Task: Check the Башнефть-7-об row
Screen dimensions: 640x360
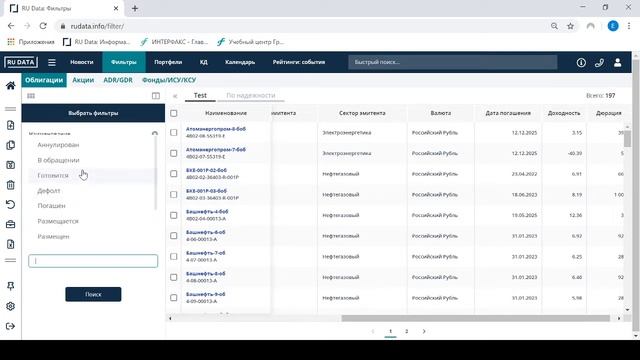Action: (173, 256)
